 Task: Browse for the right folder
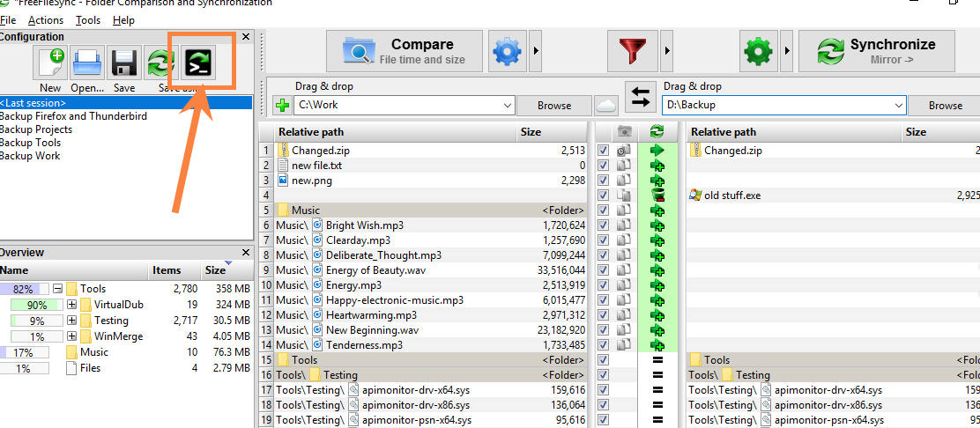945,106
